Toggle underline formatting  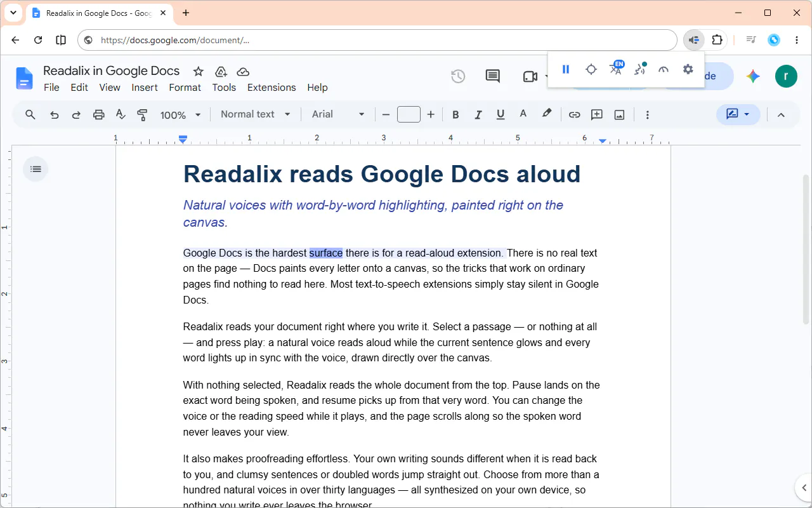(x=501, y=114)
